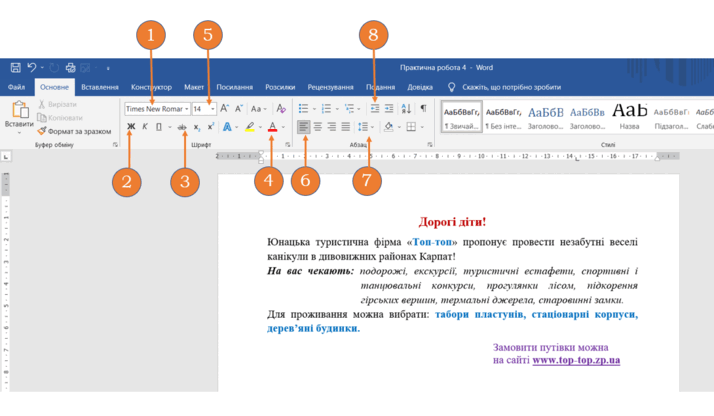The image size is (714, 416).
Task: Toggle bold (Ж) formatting
Action: pyautogui.click(x=131, y=127)
